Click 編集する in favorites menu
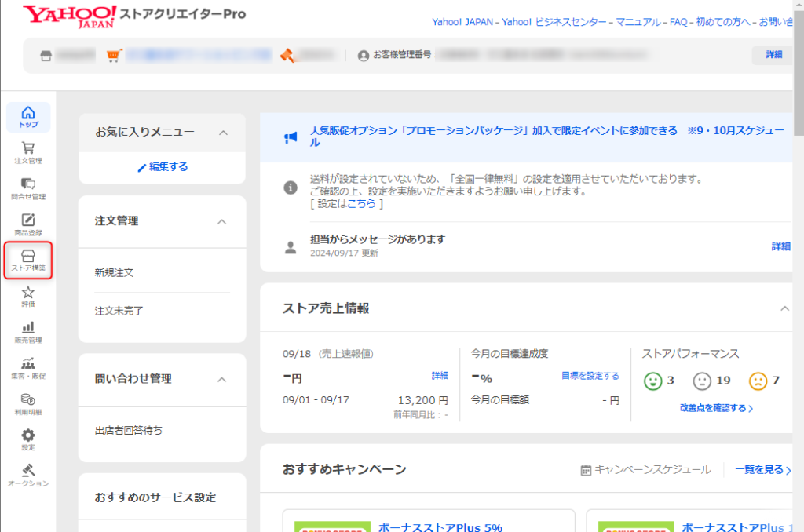 [163, 167]
